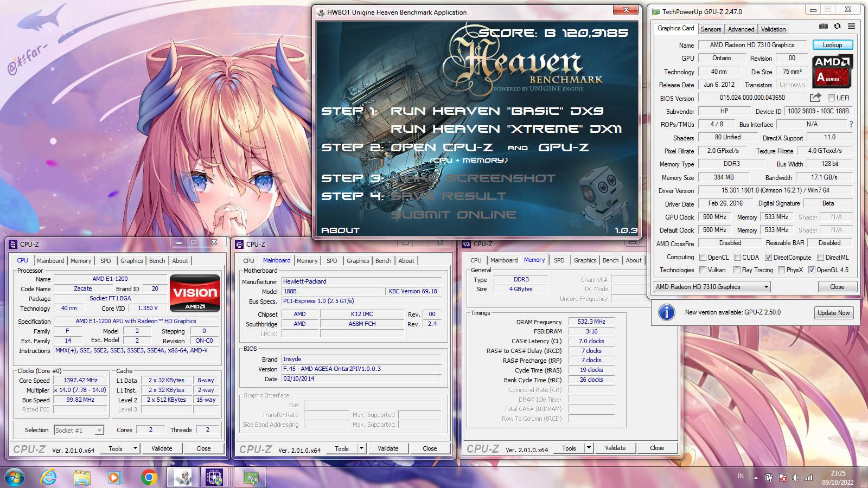Click the GPU-Z title bar icon
Screen dimensions: 868x488
[x=655, y=11]
